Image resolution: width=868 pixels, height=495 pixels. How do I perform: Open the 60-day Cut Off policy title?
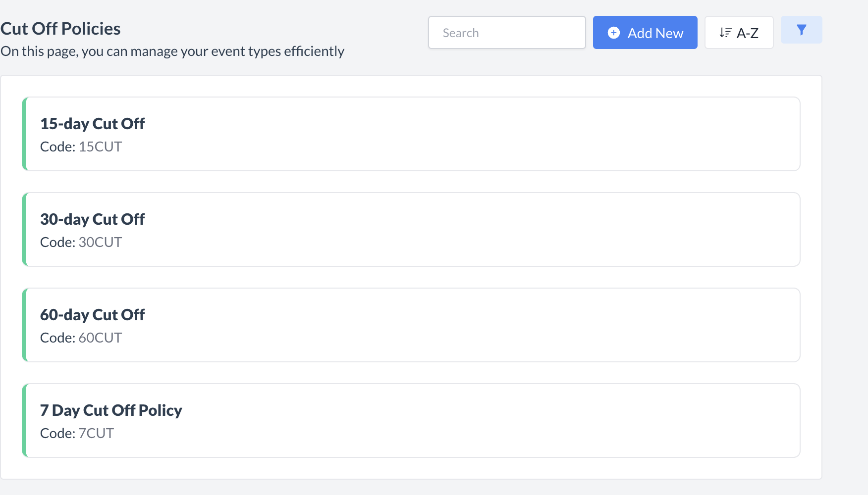coord(92,315)
